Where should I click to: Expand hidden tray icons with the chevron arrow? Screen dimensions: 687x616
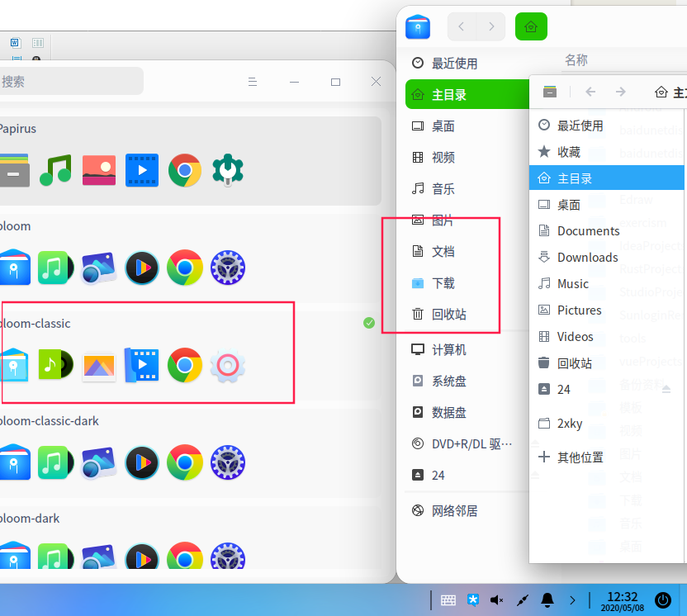tap(572, 599)
